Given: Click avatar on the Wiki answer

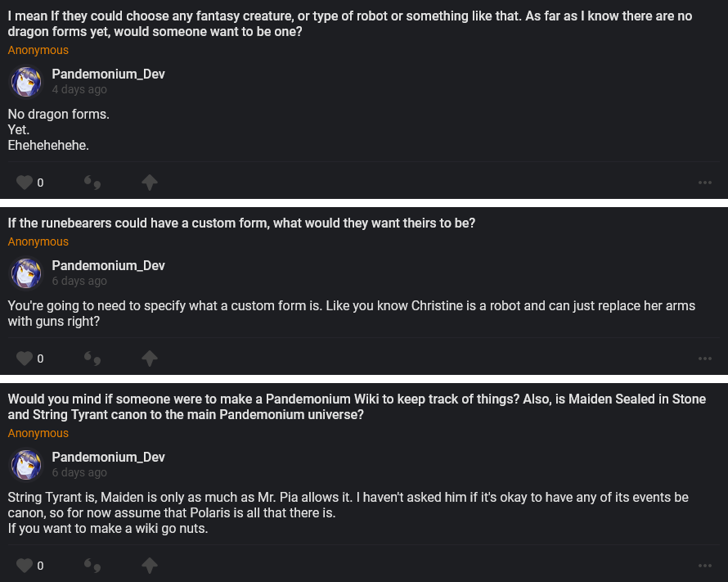Looking at the screenshot, I should click(x=26, y=465).
